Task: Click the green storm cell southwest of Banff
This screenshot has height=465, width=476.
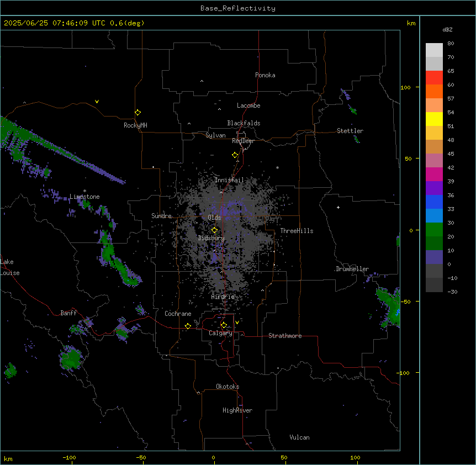Action: coord(71,358)
